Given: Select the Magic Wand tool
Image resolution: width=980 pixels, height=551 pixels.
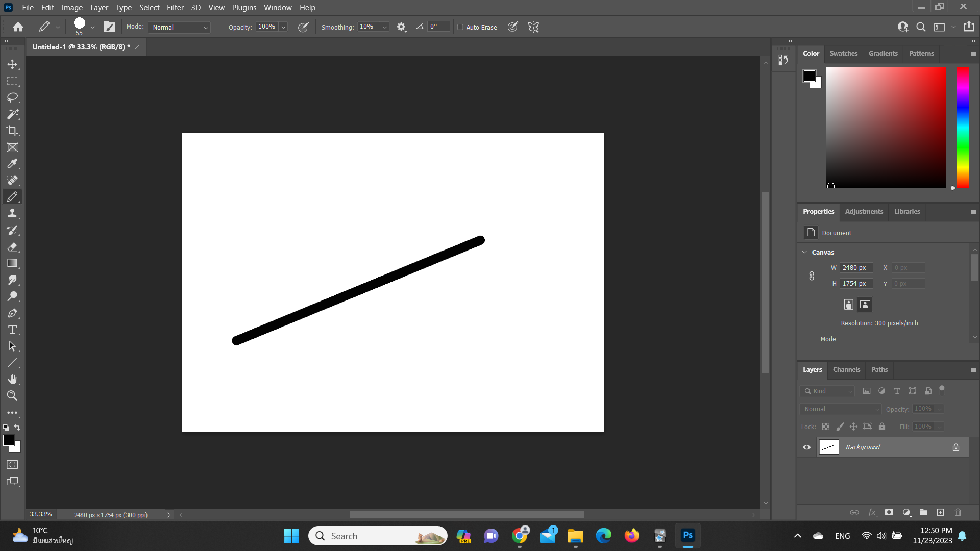Looking at the screenshot, I should (12, 114).
